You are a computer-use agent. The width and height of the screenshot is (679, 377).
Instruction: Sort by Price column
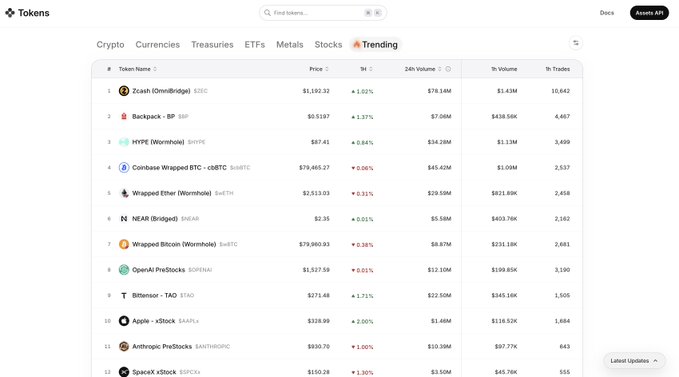tap(319, 69)
